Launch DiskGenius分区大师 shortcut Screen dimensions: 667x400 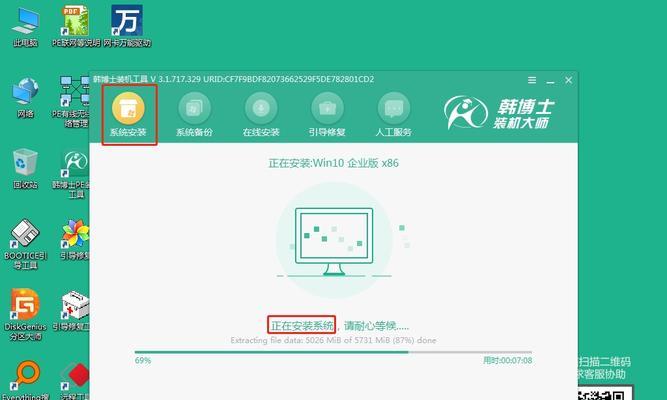tap(26, 315)
